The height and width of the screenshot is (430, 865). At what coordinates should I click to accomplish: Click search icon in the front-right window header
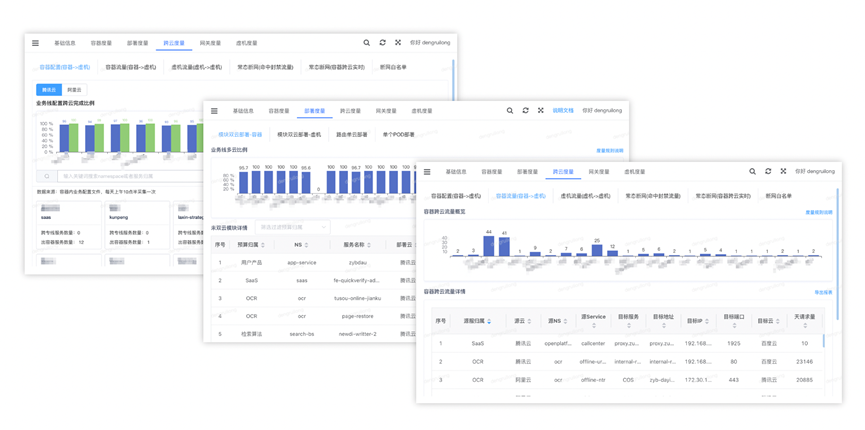coord(753,172)
